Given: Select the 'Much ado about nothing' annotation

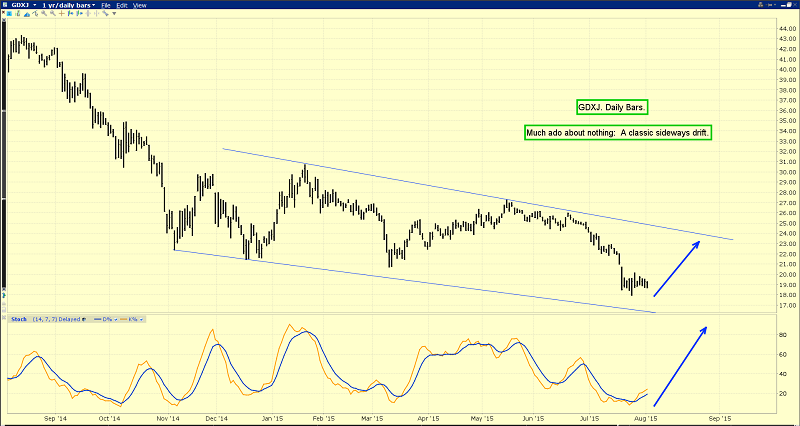Looking at the screenshot, I should coord(617,133).
